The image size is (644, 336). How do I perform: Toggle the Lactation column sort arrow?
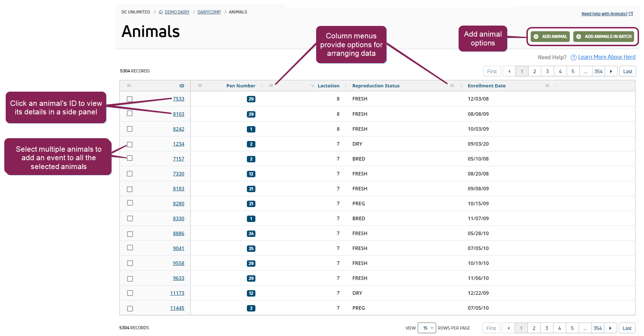[313, 86]
